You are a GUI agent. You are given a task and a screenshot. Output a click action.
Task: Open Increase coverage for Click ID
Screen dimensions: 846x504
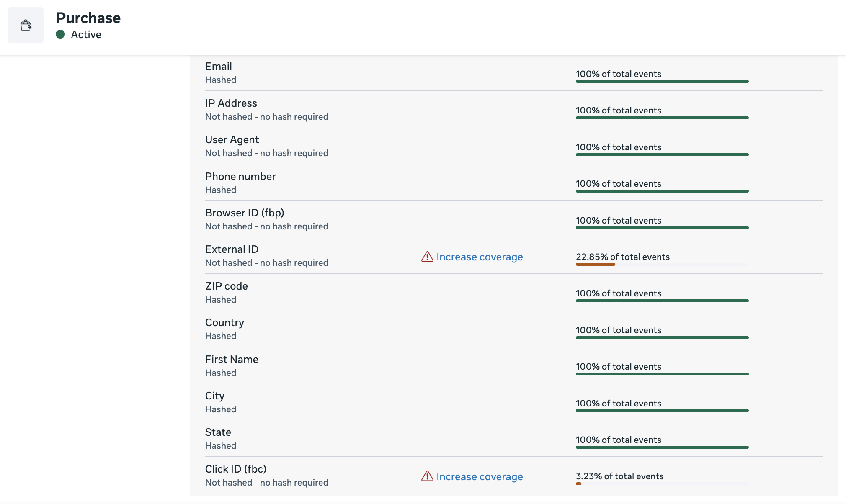point(479,476)
